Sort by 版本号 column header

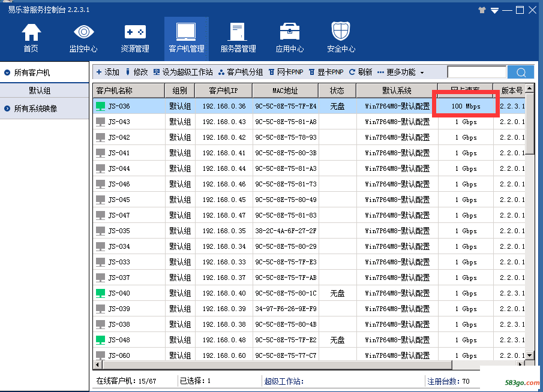(509, 91)
